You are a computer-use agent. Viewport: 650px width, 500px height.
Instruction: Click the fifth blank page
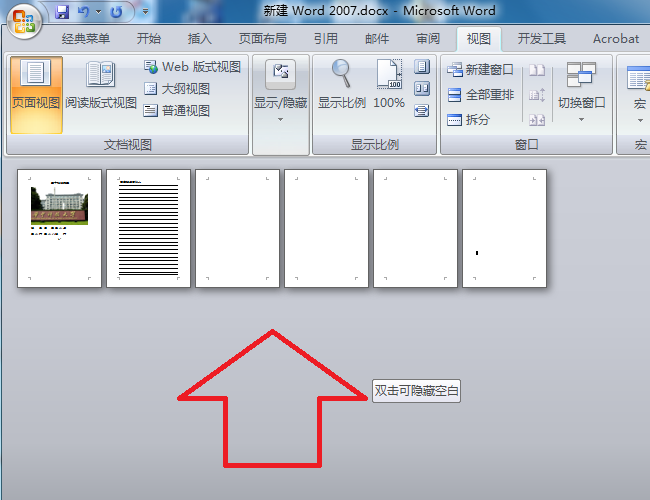[x=415, y=228]
